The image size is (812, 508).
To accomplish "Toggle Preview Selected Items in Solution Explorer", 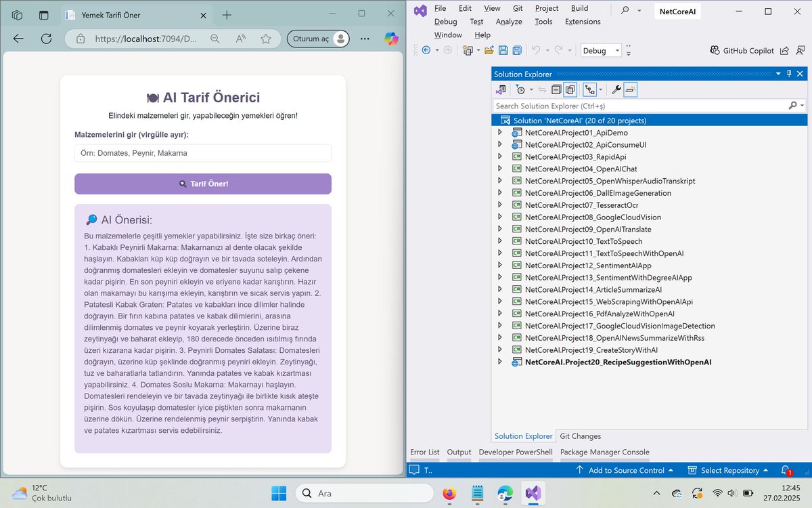I will 630,89.
